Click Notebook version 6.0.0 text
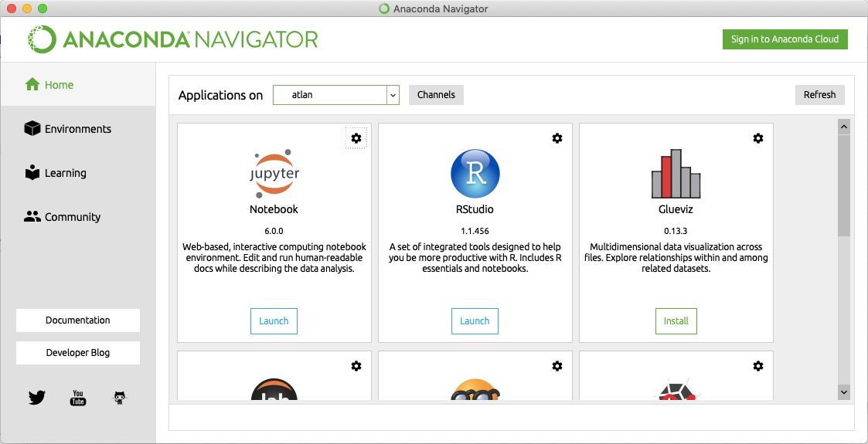Viewport: 868px width, 444px height. tap(274, 231)
